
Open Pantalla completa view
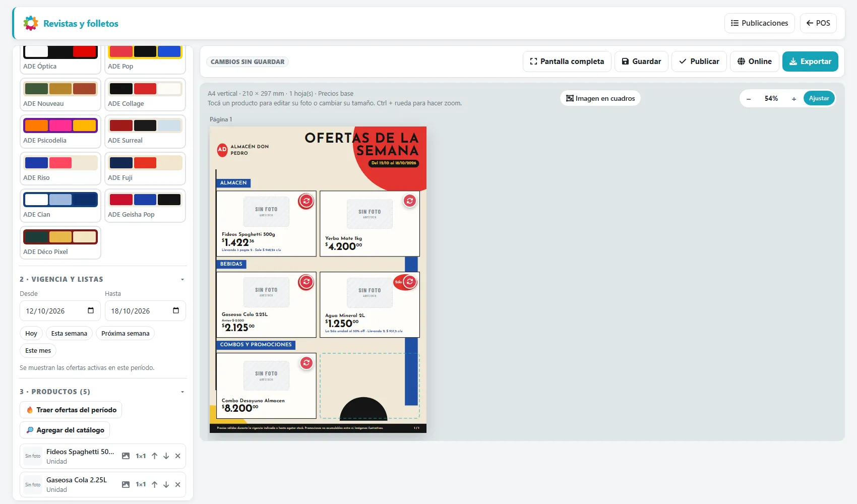[567, 61]
